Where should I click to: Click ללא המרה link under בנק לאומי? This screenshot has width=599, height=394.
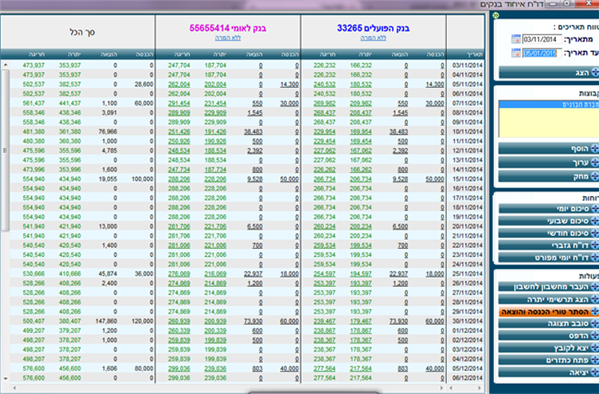[x=228, y=38]
